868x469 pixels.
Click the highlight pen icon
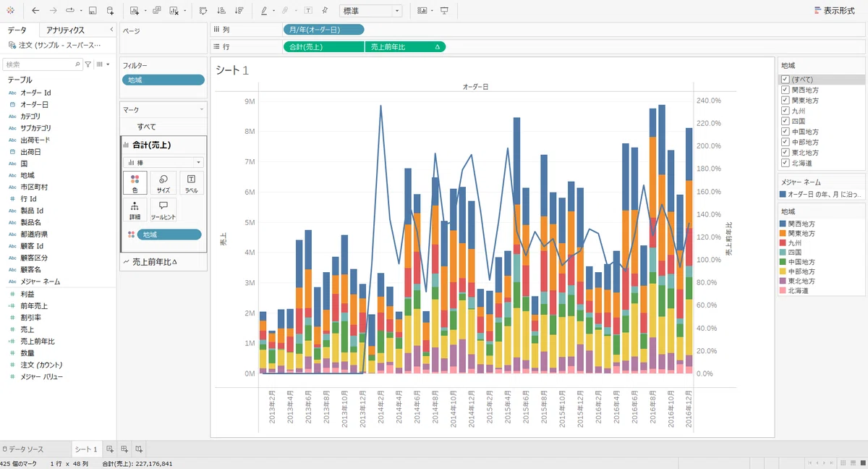pos(264,11)
